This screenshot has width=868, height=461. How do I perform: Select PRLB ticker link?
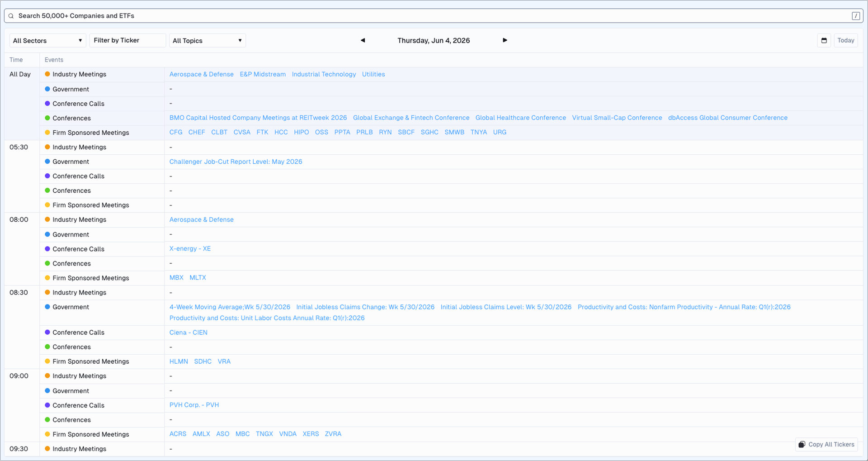tap(364, 132)
